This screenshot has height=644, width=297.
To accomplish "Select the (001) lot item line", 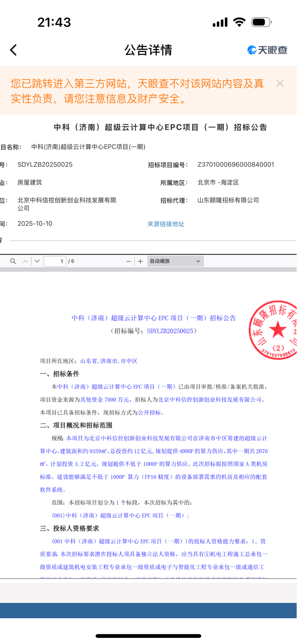I will [121, 516].
